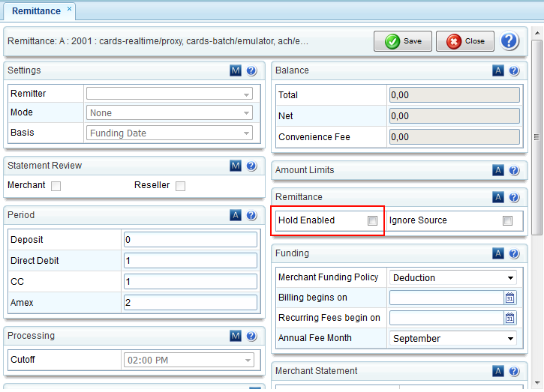Expand the Annual Fee Month dropdown

coord(452,338)
